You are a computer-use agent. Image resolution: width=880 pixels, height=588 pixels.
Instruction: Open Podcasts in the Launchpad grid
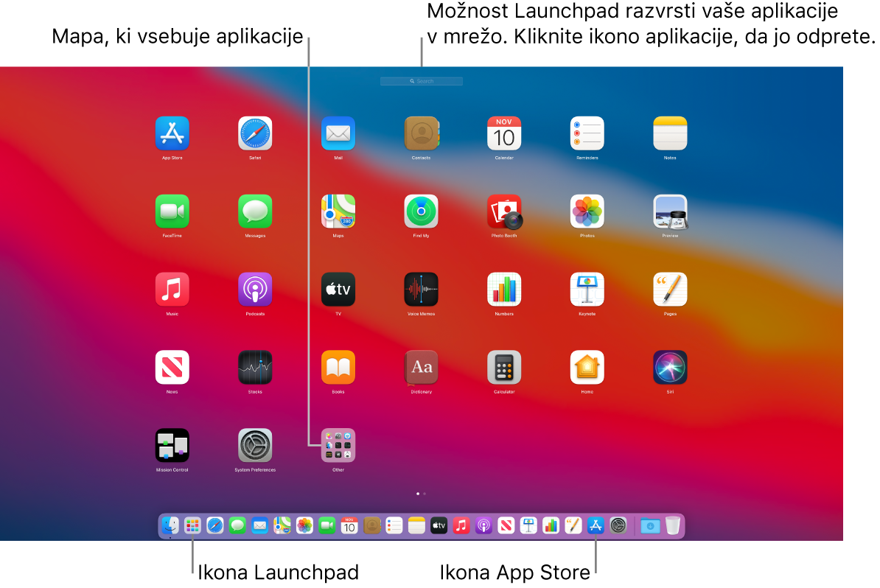[x=255, y=290]
